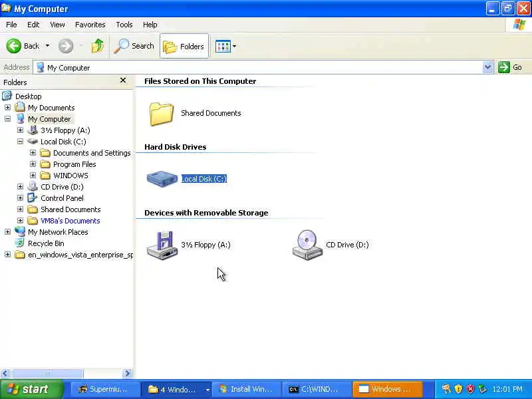Click left arrow of folder pane scrollbar
This screenshot has height=399, width=532.
click(5, 374)
